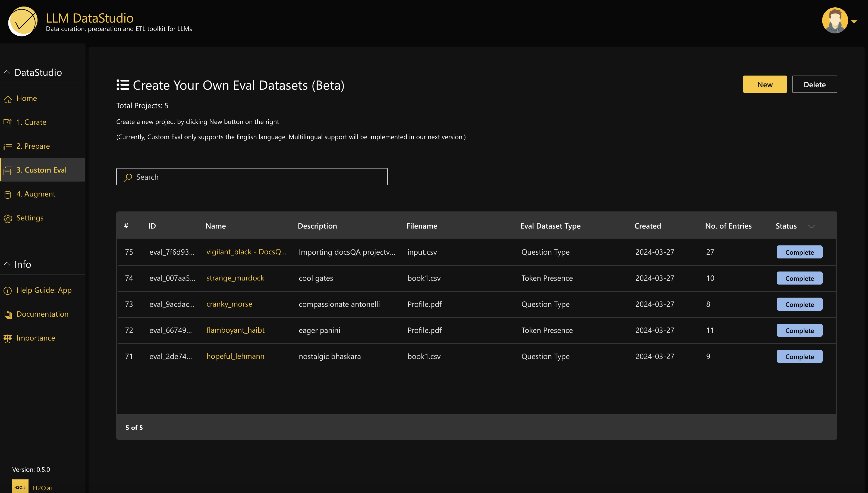Screen dimensions: 868x493
Task: Click the nostalgic bhaskara description
Action: point(329,357)
